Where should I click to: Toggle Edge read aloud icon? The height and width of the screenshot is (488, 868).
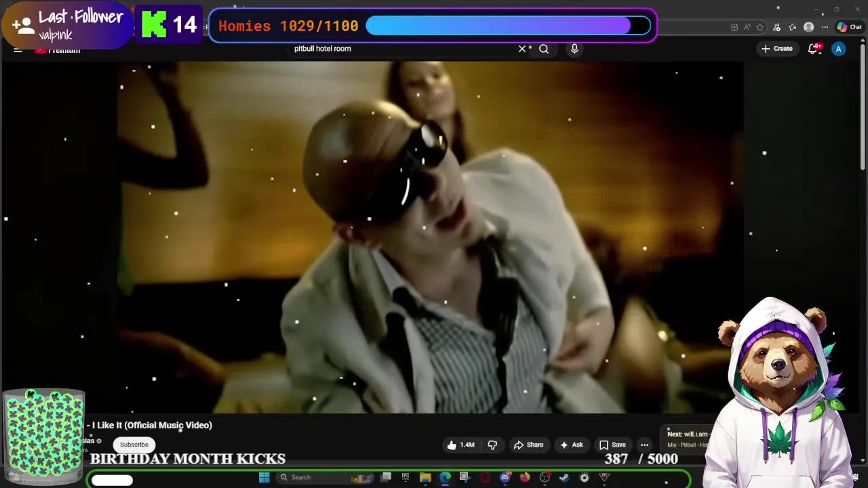click(x=747, y=27)
